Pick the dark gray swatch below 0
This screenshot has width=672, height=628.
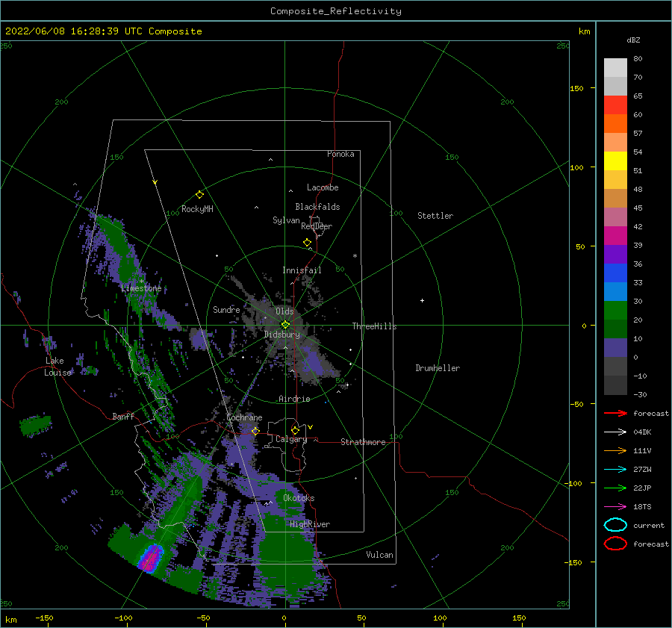click(x=615, y=367)
